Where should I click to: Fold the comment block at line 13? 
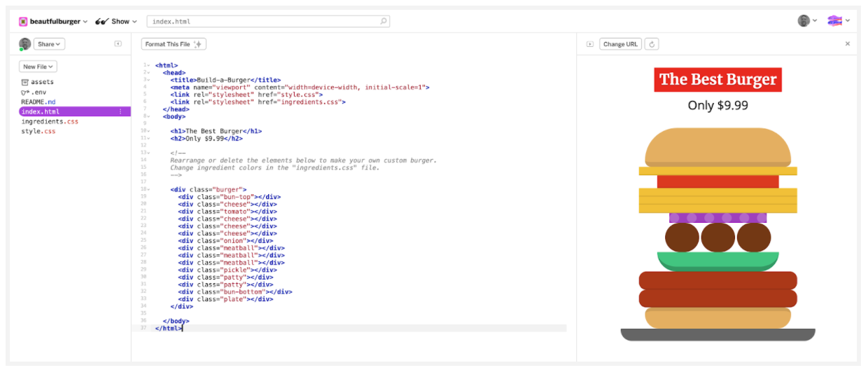tap(149, 153)
